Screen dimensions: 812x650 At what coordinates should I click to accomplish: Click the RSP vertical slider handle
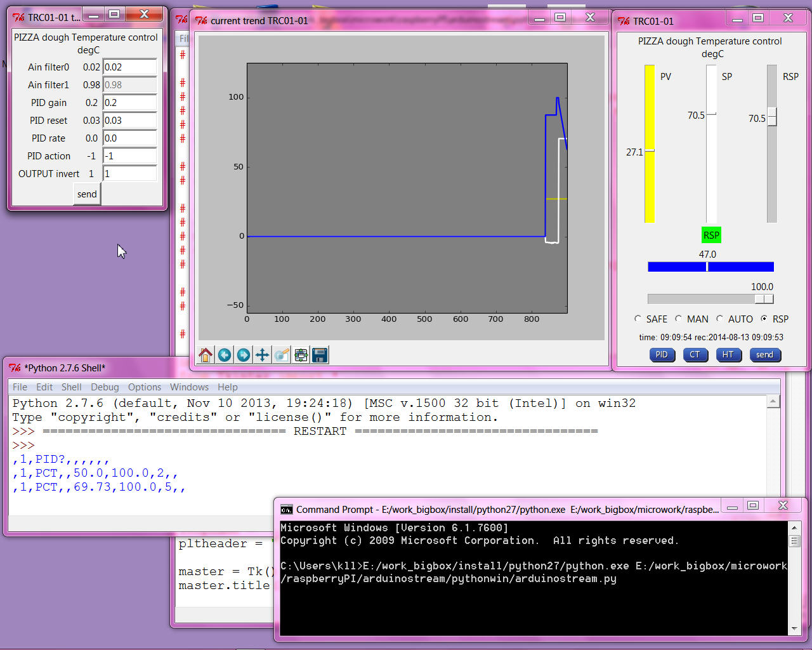click(772, 117)
